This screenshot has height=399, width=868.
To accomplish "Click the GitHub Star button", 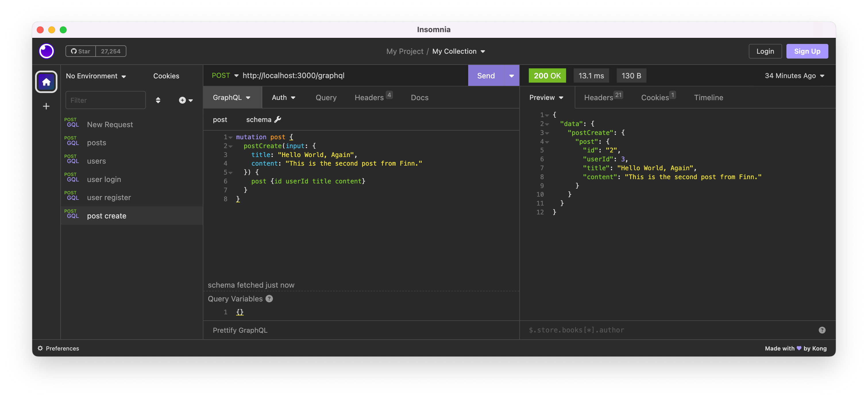I will coord(81,51).
